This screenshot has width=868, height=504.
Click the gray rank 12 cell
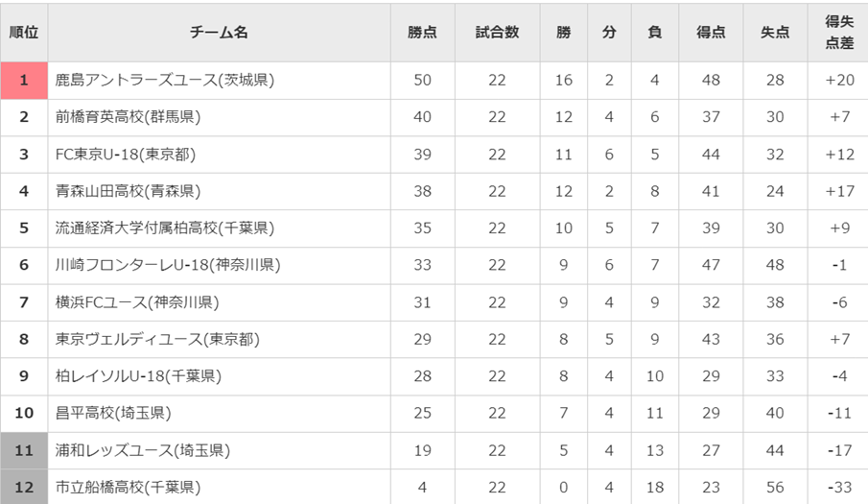point(24,487)
